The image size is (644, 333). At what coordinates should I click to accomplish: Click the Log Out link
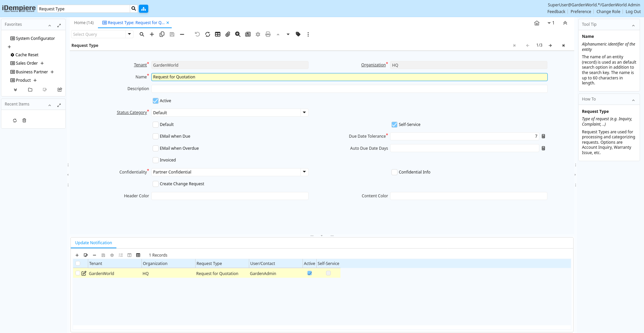pos(633,12)
